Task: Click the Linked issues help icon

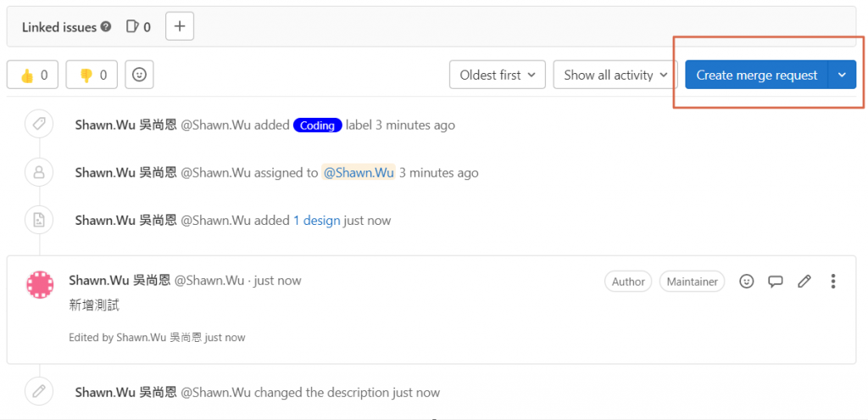Action: click(x=106, y=26)
